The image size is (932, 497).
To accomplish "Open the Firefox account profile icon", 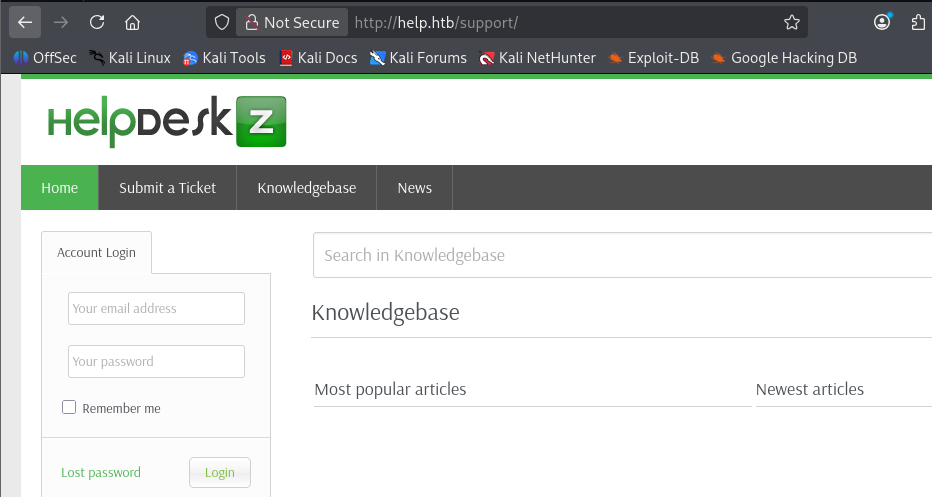I will (882, 22).
